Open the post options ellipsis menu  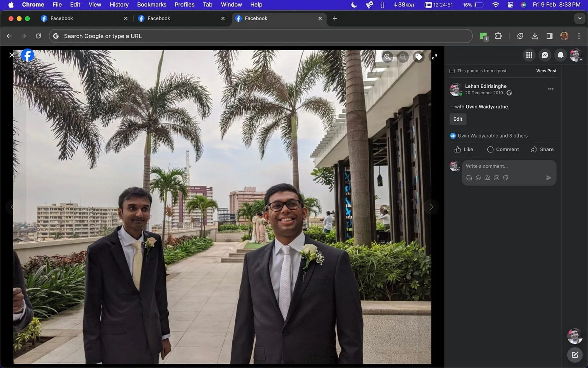550,89
